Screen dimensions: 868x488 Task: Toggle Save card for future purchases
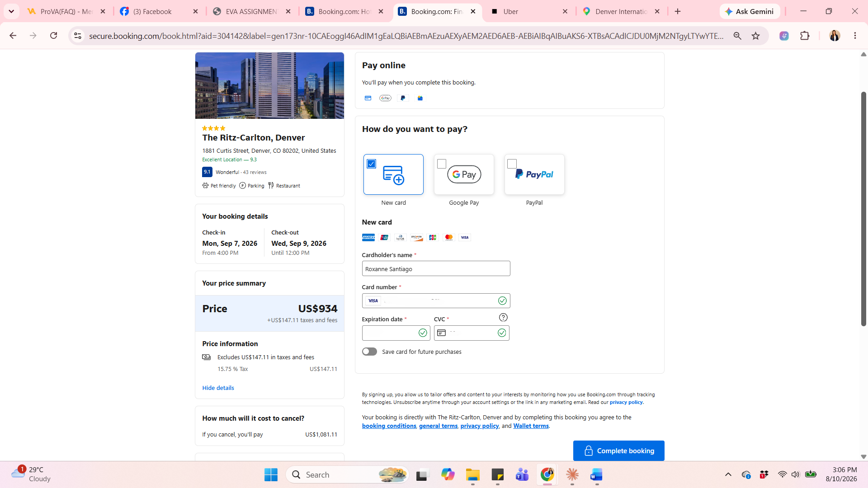(x=369, y=352)
